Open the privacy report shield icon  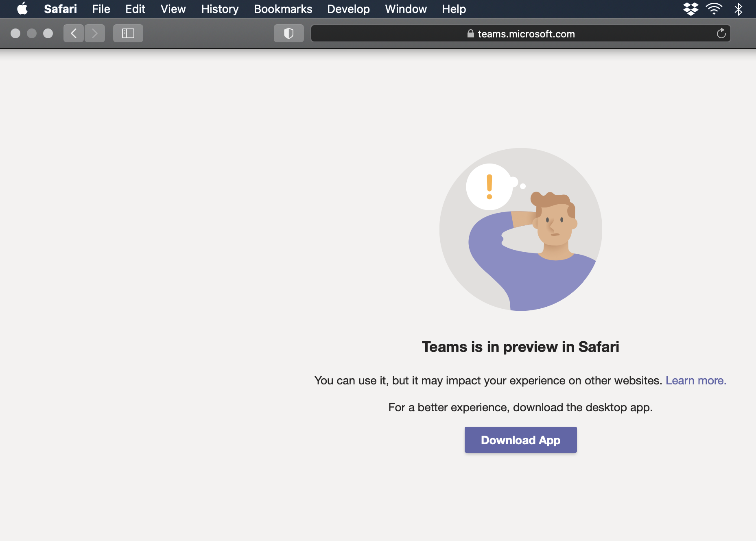pos(289,33)
